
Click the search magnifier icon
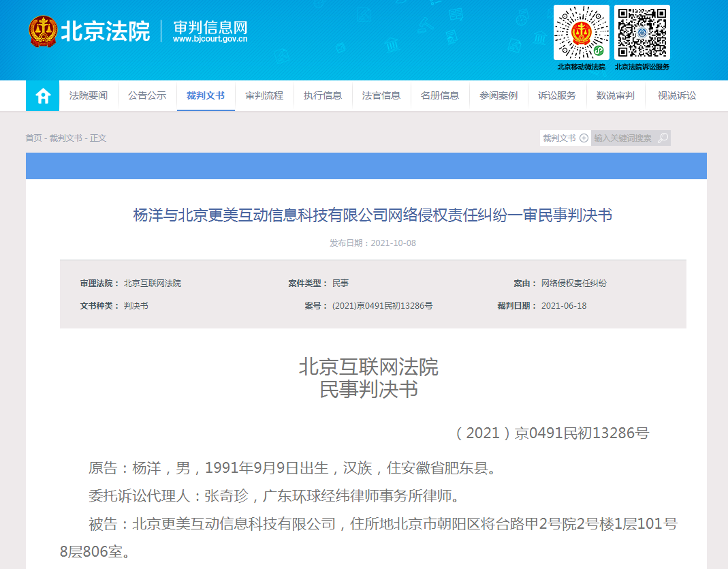663,138
